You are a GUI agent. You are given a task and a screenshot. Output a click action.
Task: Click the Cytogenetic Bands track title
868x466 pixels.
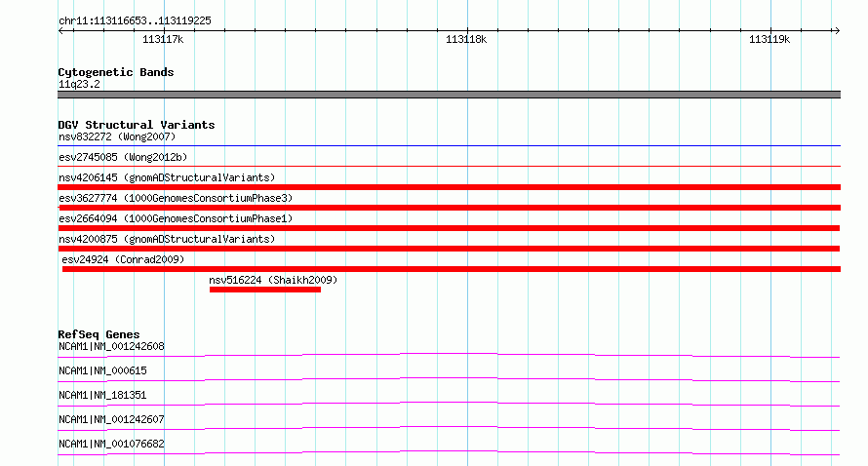pos(116,72)
